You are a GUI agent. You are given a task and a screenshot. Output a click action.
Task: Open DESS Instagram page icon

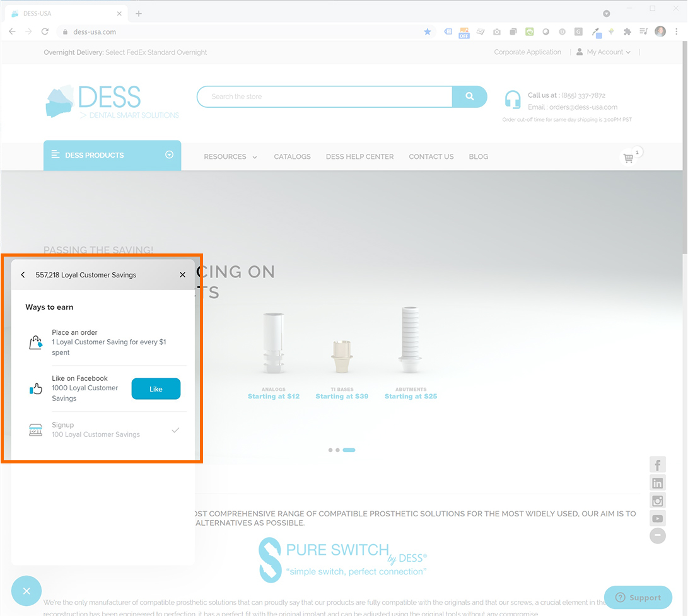657,501
